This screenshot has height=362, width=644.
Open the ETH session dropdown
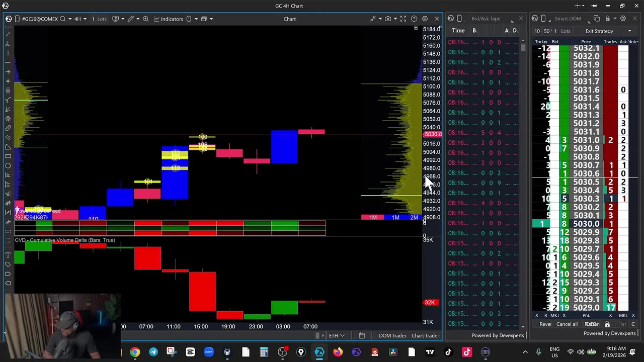tap(337, 335)
